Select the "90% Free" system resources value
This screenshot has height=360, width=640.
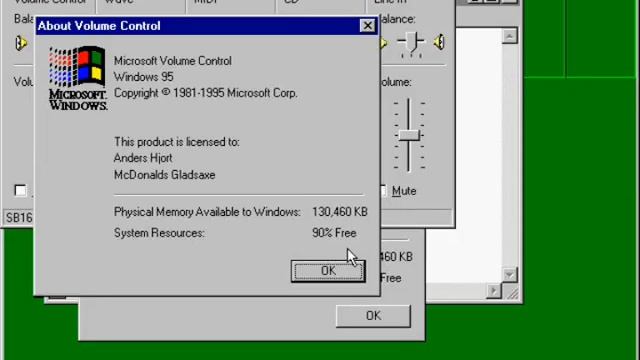pos(334,233)
